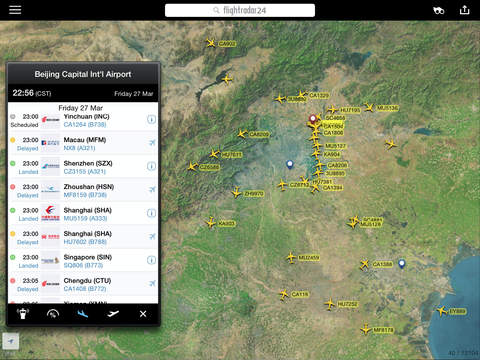Viewport: 480px width, 360px height.
Task: Open the airport control tower info tab
Action: point(23,314)
